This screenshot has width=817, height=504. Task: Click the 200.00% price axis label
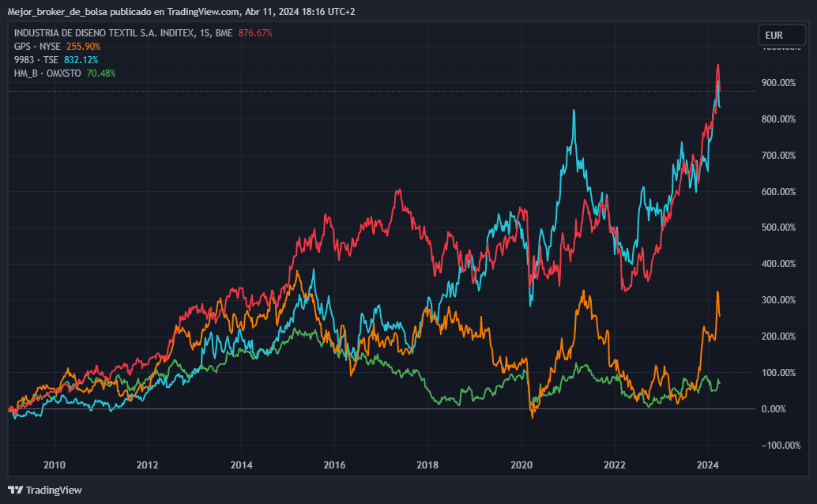click(x=778, y=337)
